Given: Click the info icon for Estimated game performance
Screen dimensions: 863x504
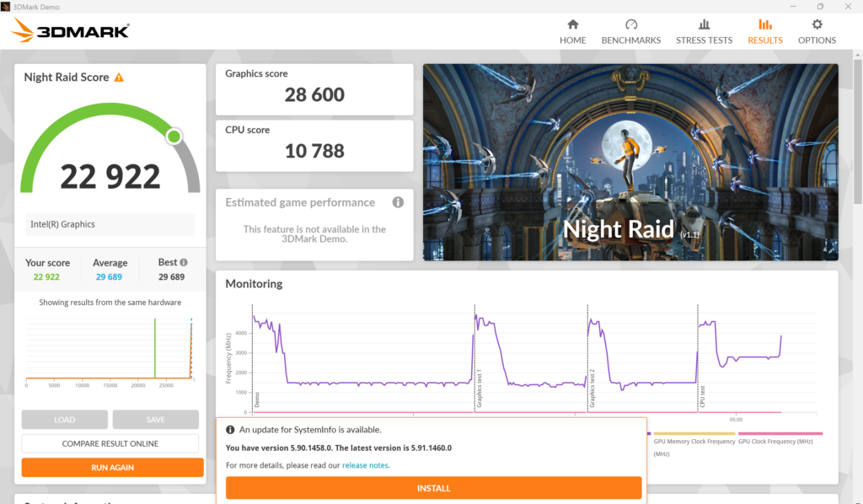Looking at the screenshot, I should [398, 202].
